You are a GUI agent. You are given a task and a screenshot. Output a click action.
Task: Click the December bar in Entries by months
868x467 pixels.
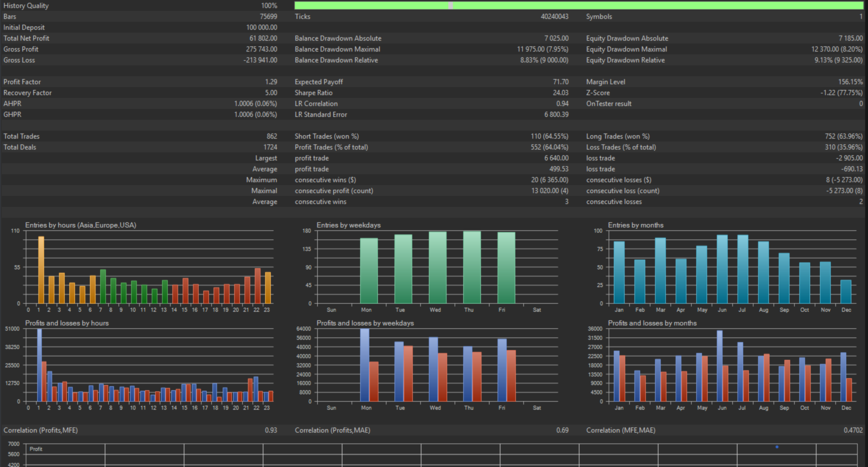pyautogui.click(x=846, y=292)
